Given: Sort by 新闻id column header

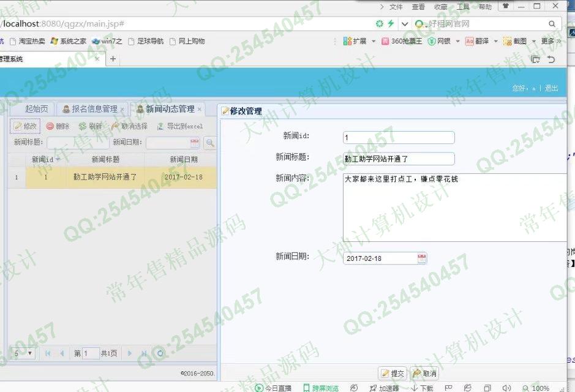Looking at the screenshot, I should (x=45, y=159).
